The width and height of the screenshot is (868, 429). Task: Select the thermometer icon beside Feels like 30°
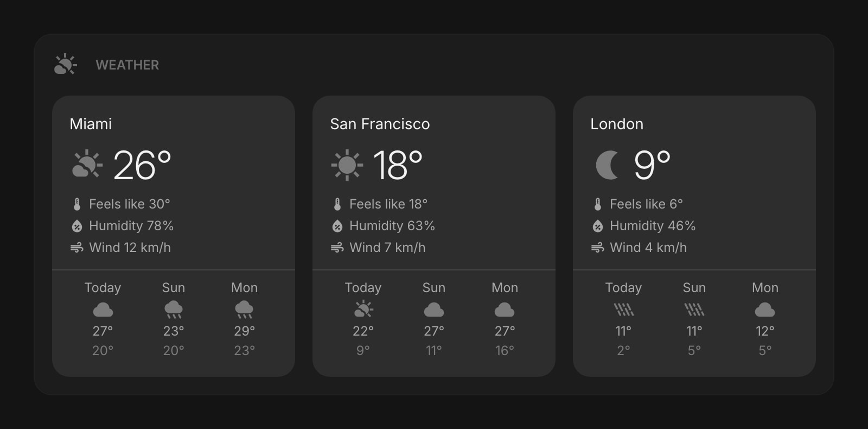click(76, 204)
